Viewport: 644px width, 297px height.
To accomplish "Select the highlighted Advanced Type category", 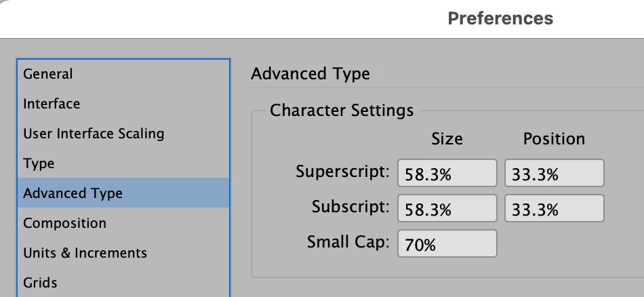I will pos(123,193).
